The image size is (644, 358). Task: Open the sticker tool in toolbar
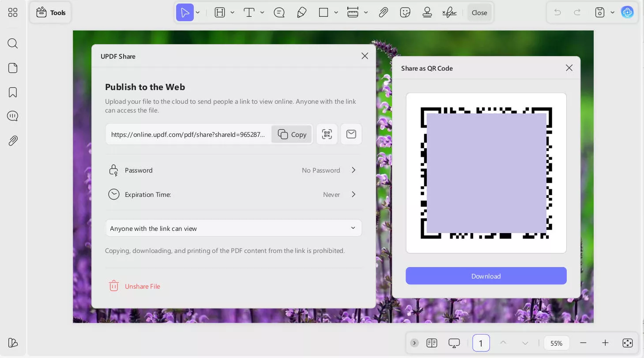405,12
